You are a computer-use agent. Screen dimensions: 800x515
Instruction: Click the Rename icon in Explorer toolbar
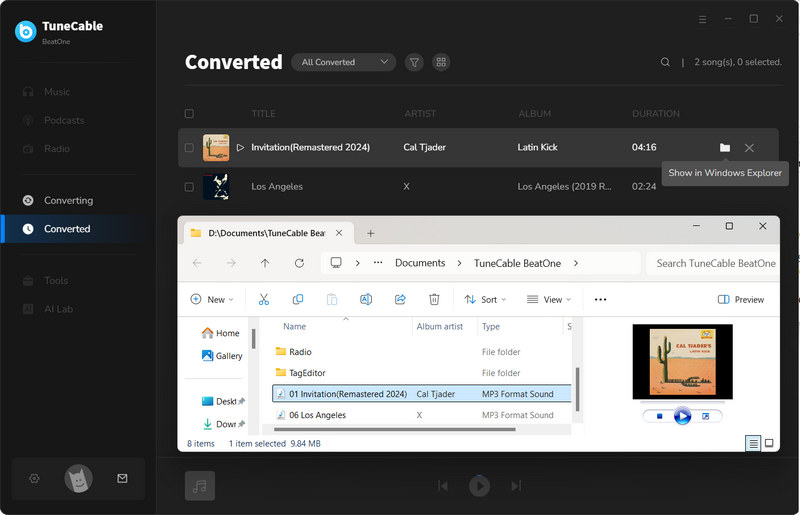click(x=366, y=300)
